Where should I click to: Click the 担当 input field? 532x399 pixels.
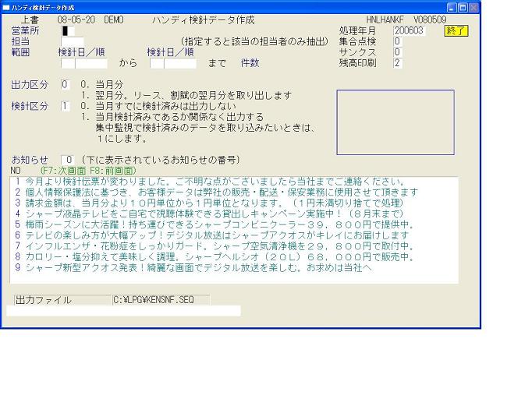pos(73,42)
